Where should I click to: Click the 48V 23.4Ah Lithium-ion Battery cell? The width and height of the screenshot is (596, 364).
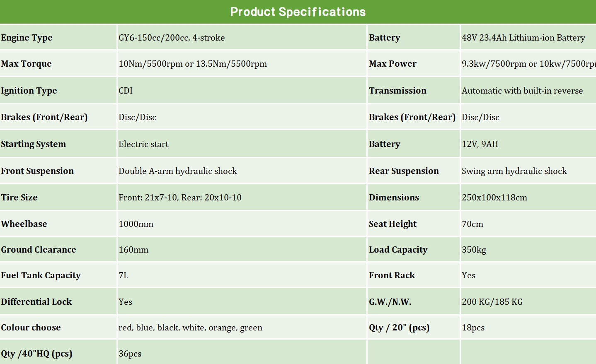[x=523, y=38]
